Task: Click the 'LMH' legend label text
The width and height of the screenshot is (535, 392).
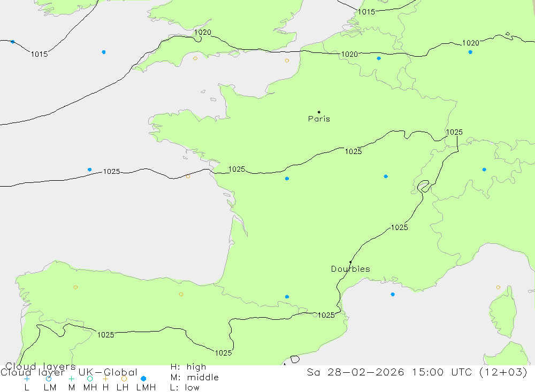Action: (x=146, y=388)
